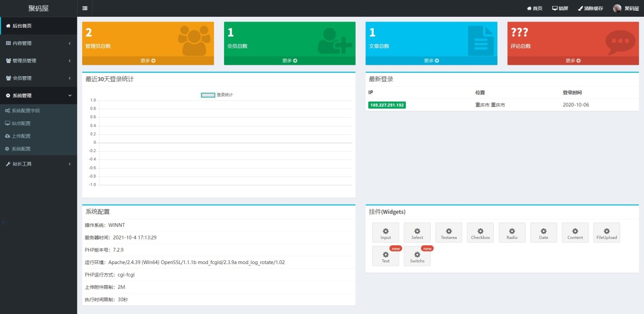Click 清除缓存 in the top bar
This screenshot has height=314, width=644.
point(590,8)
